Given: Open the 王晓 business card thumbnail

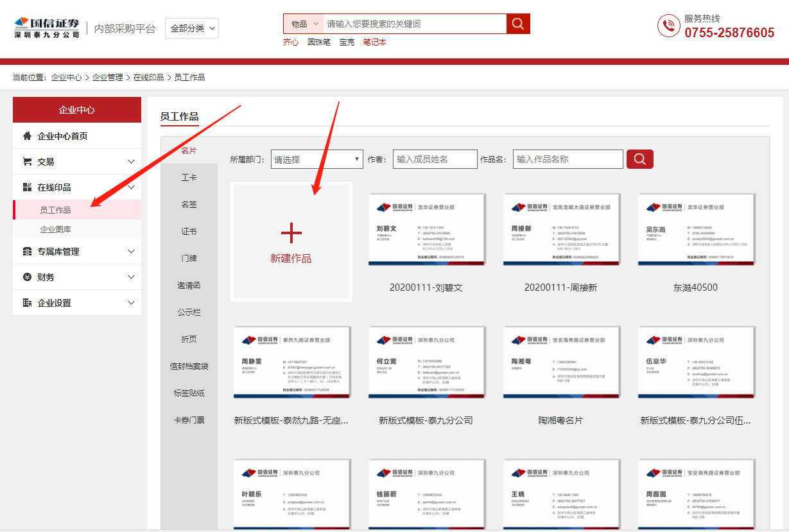Looking at the screenshot, I should [561, 494].
